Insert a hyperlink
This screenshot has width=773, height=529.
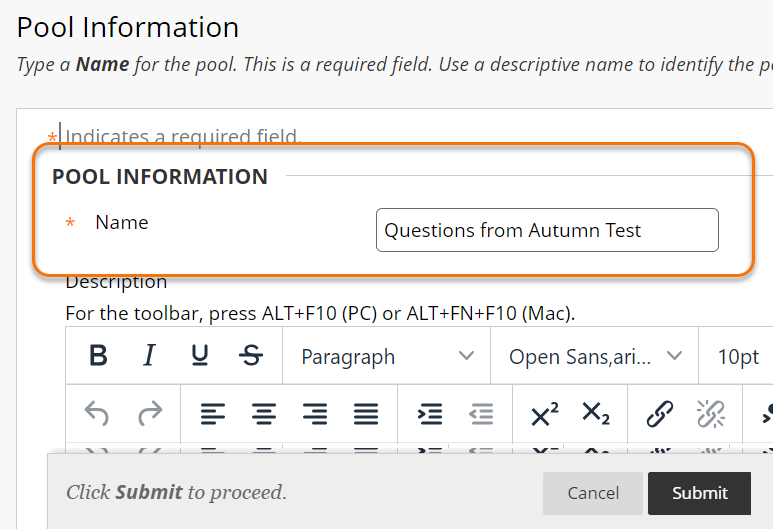pyautogui.click(x=659, y=413)
